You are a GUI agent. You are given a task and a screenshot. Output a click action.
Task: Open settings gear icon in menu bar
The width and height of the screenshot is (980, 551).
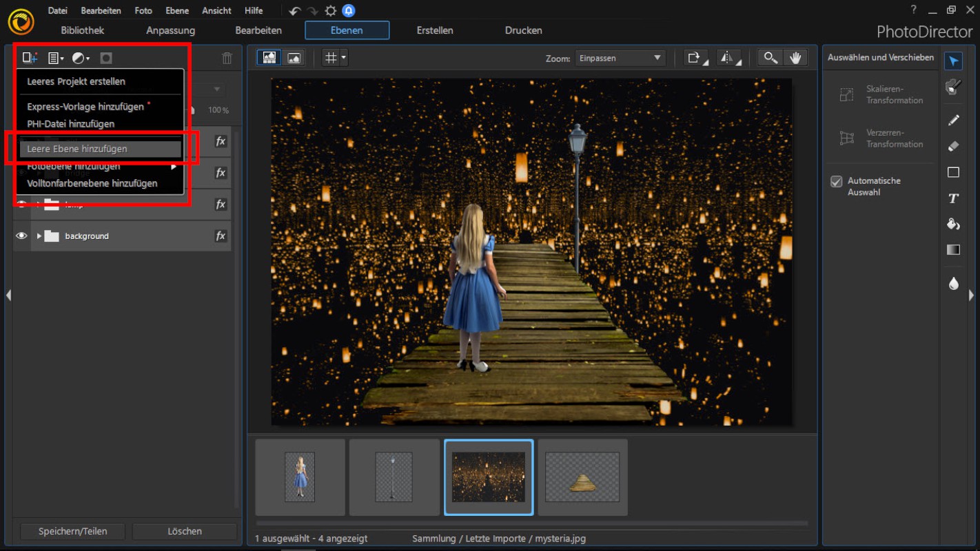coord(331,11)
